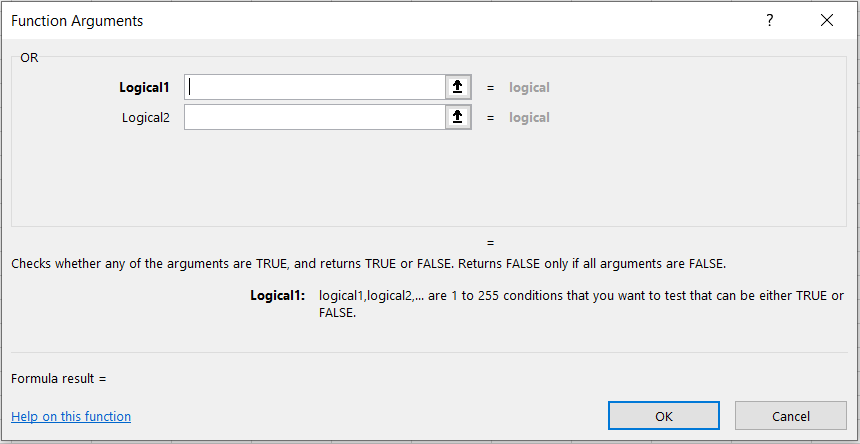The image size is (860, 444).
Task: Click the OR function group heading
Action: (29, 57)
